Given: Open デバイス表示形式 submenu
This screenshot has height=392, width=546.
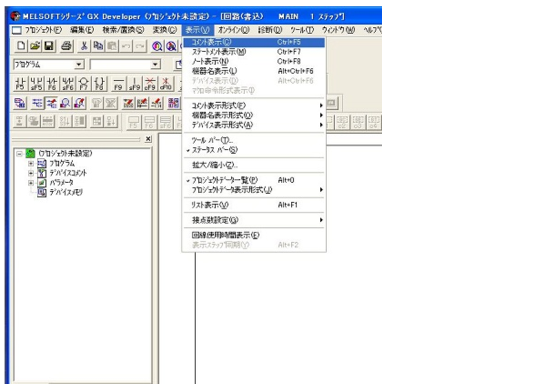Looking at the screenshot, I should click(254, 124).
